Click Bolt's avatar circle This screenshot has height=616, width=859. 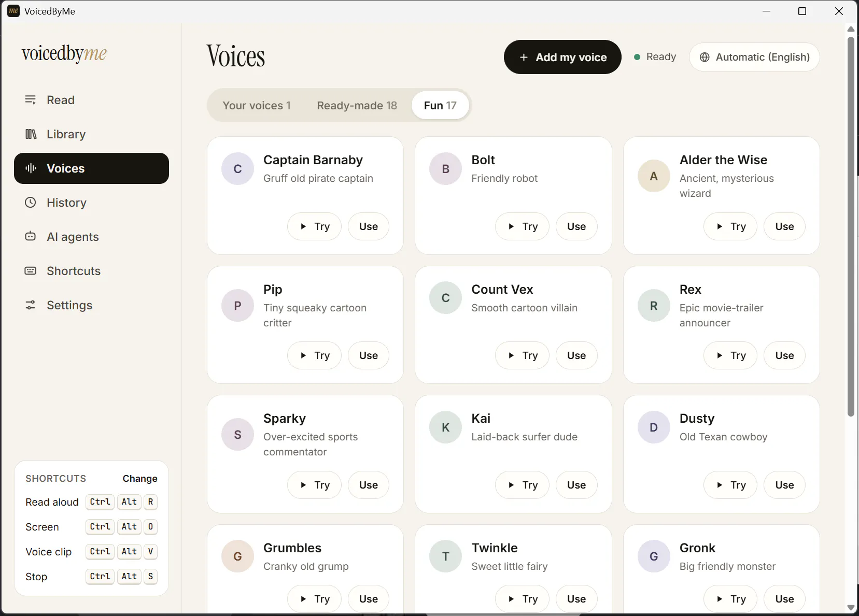point(445,169)
